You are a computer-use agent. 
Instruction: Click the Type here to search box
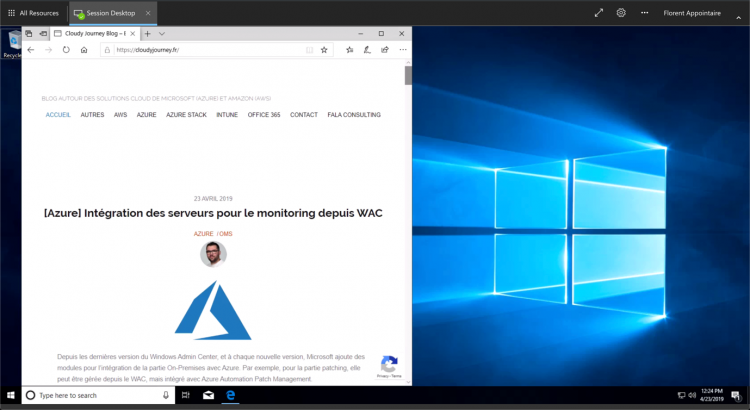96,395
